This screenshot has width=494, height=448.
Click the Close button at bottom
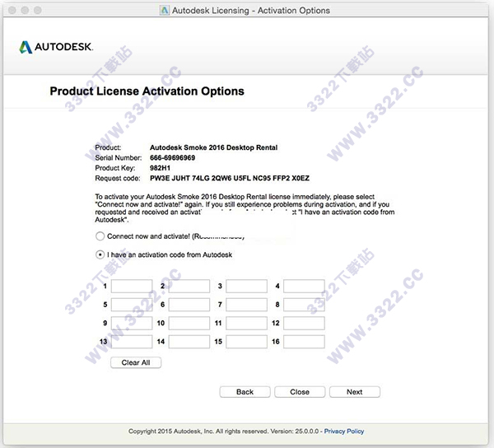coord(300,392)
